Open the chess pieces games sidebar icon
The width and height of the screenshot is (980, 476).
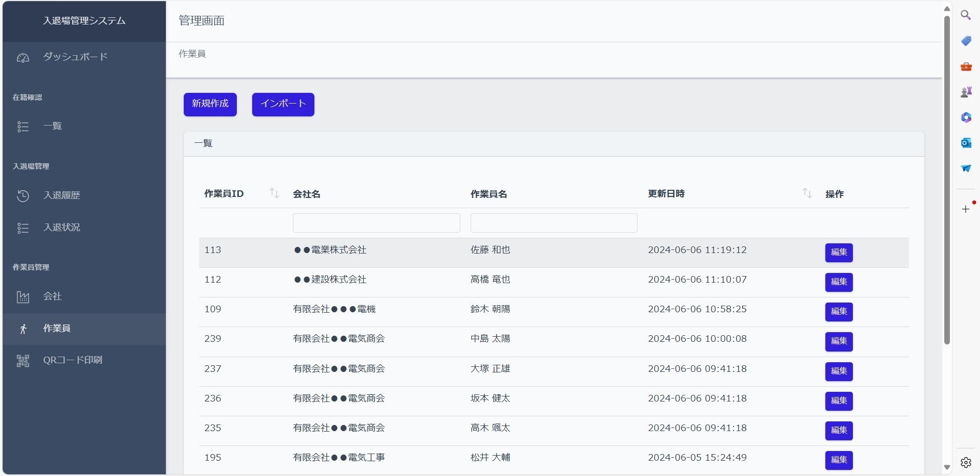tap(966, 92)
